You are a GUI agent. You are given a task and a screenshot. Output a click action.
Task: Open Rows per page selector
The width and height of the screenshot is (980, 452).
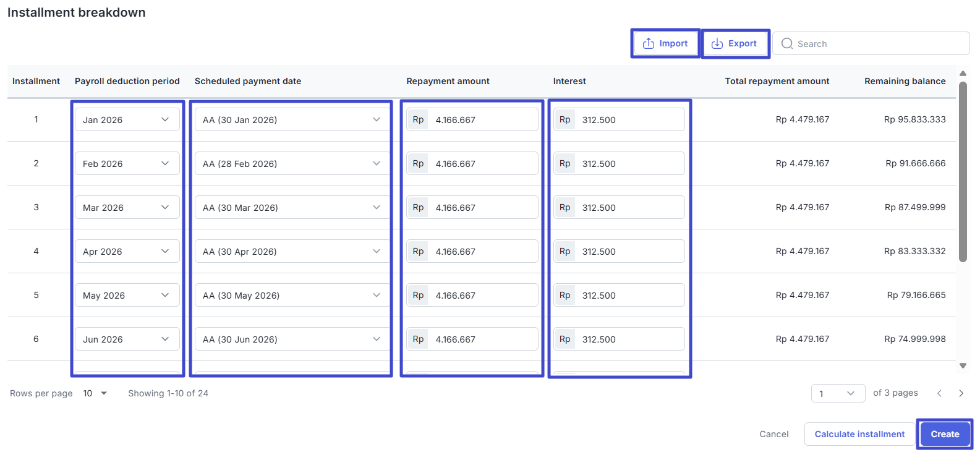(95, 393)
